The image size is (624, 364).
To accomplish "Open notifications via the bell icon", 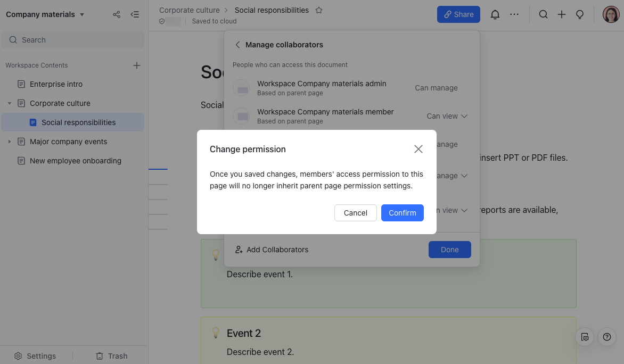I will [x=495, y=14].
